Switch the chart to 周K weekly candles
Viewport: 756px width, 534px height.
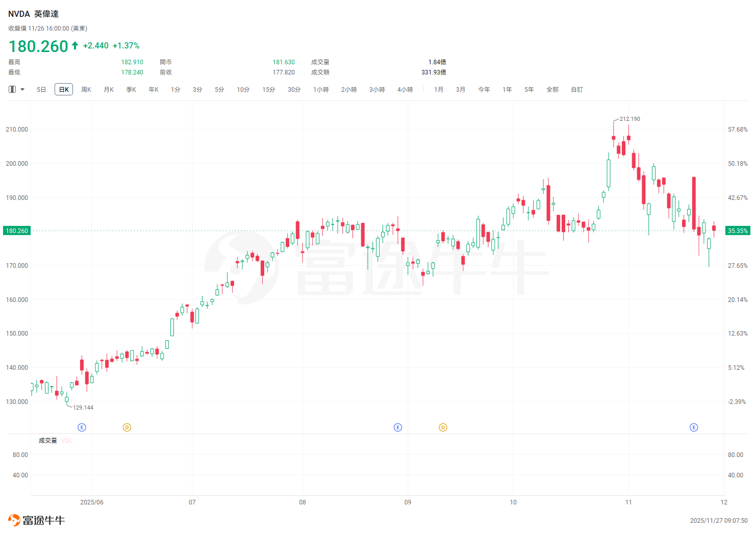pyautogui.click(x=86, y=90)
